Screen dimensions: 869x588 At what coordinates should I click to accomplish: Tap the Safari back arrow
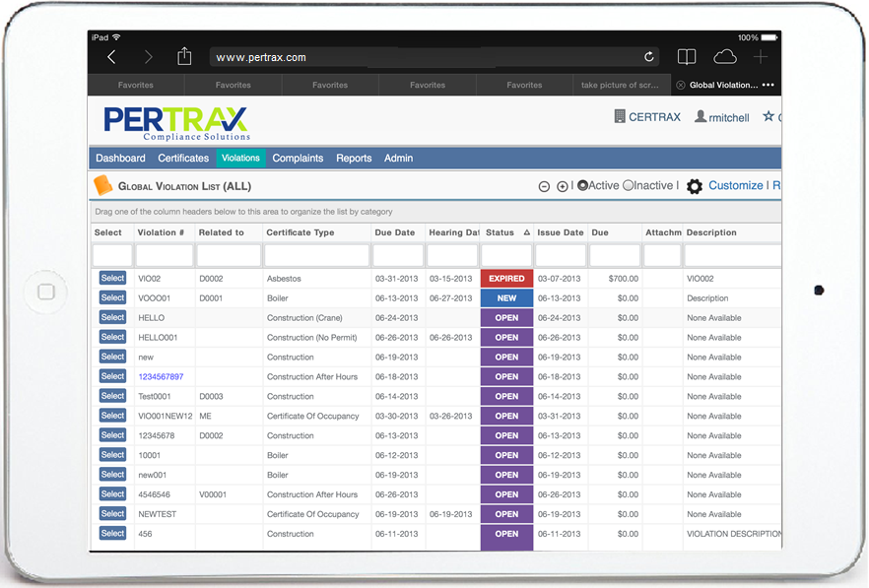coord(111,56)
